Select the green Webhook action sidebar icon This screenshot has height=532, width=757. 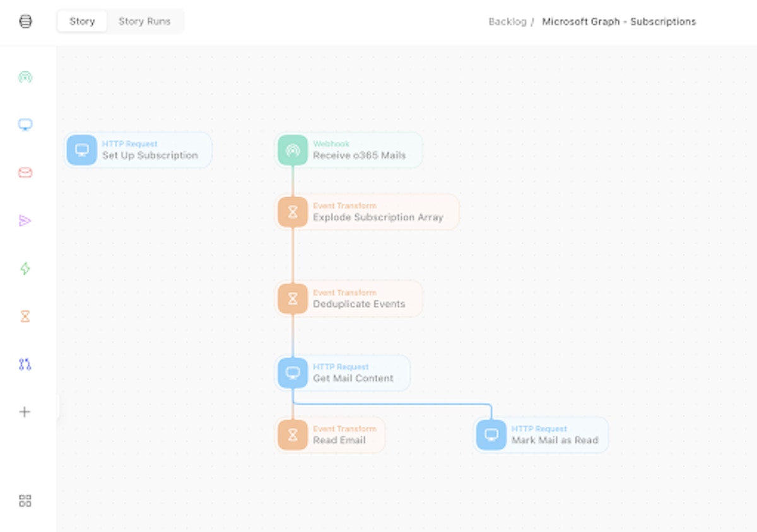(25, 78)
